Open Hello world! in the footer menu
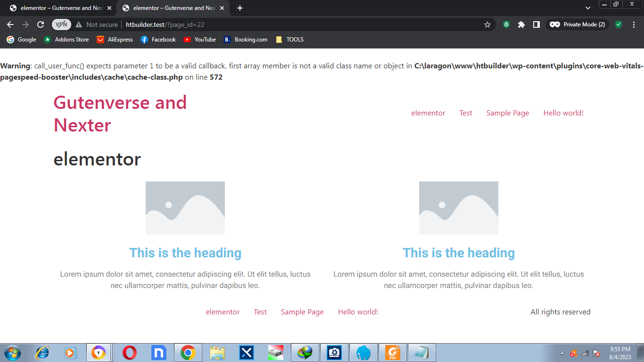Screen dimensions: 644x362 pos(358,312)
